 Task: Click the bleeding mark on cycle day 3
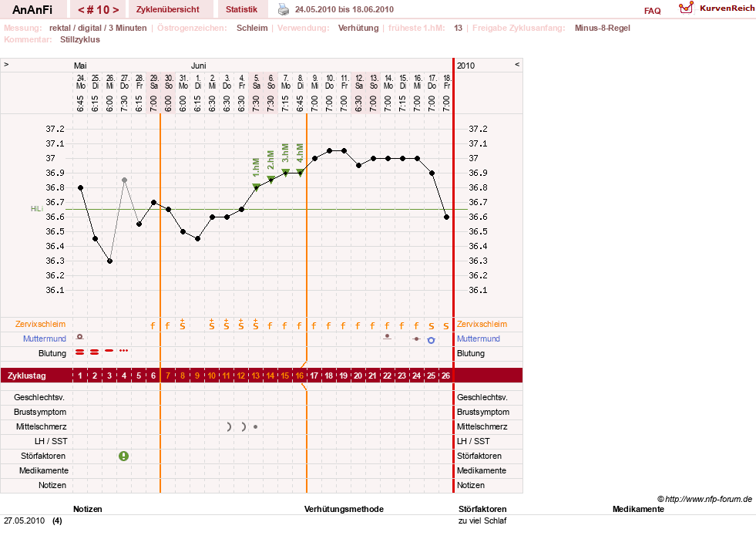tap(109, 350)
